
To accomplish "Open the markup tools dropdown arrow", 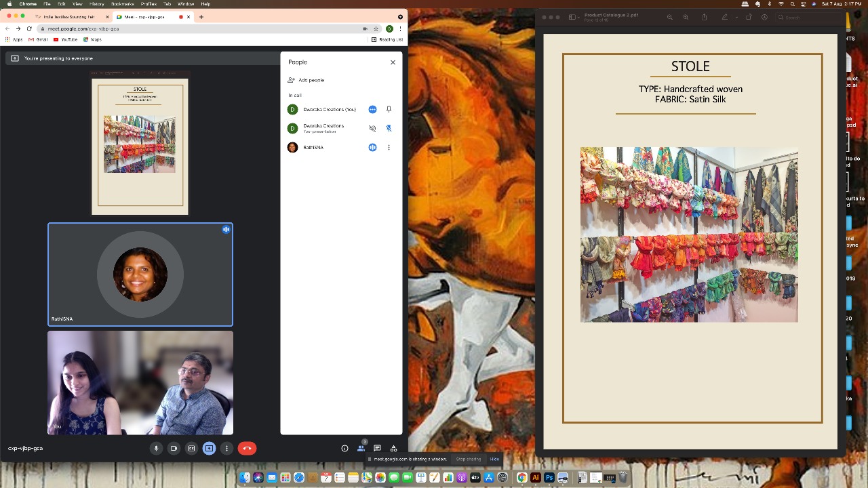I will tap(735, 17).
